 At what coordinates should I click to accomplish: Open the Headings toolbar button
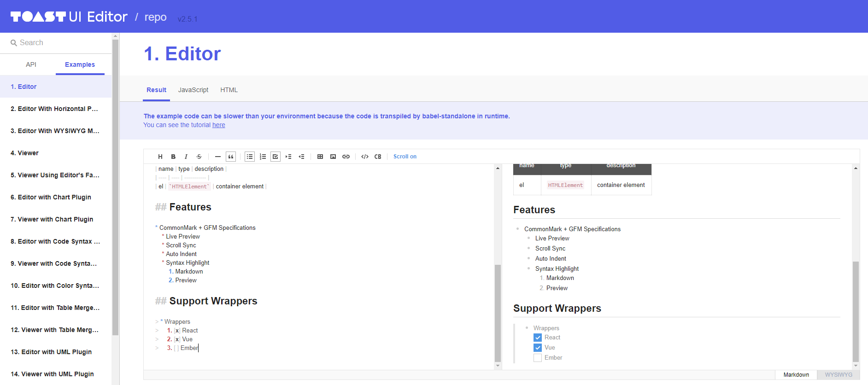pyautogui.click(x=160, y=157)
